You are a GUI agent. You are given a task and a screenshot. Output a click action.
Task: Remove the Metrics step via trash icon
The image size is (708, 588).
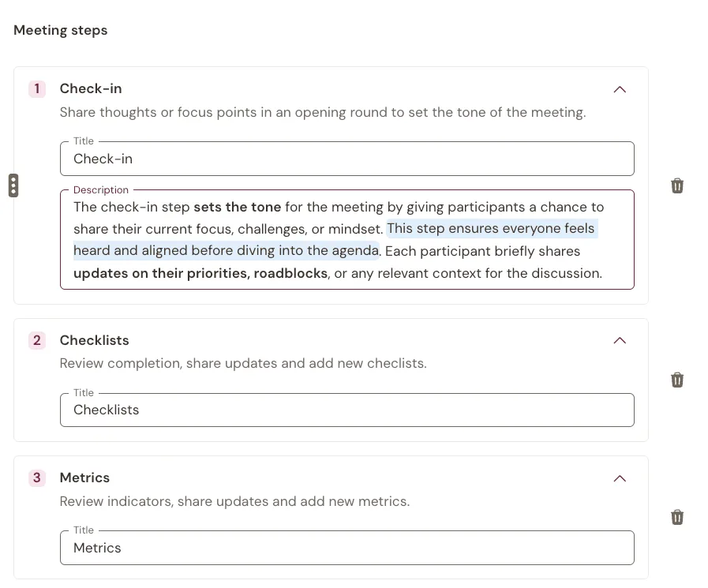pyautogui.click(x=677, y=517)
